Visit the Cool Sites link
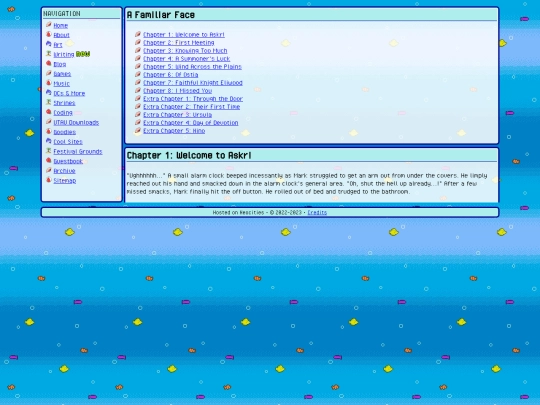The image size is (540, 405). (x=68, y=142)
